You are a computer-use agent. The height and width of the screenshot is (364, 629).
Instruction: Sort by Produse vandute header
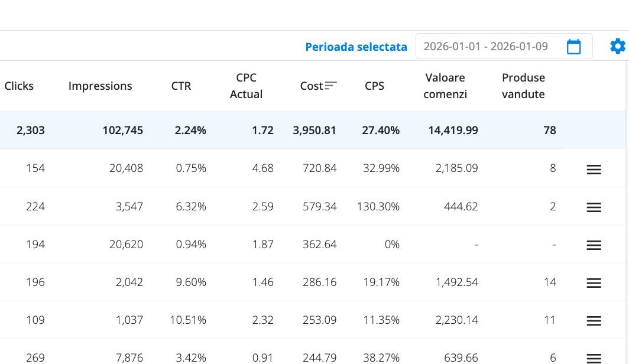523,86
